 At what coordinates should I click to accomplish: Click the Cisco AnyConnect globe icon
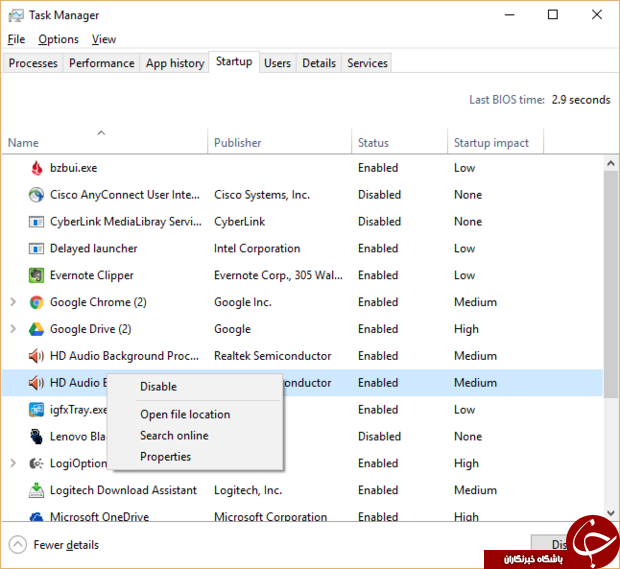pyautogui.click(x=36, y=195)
